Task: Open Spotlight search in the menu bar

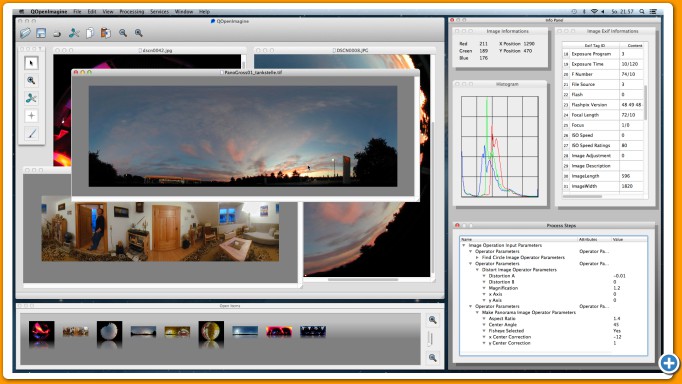Action: [x=642, y=12]
